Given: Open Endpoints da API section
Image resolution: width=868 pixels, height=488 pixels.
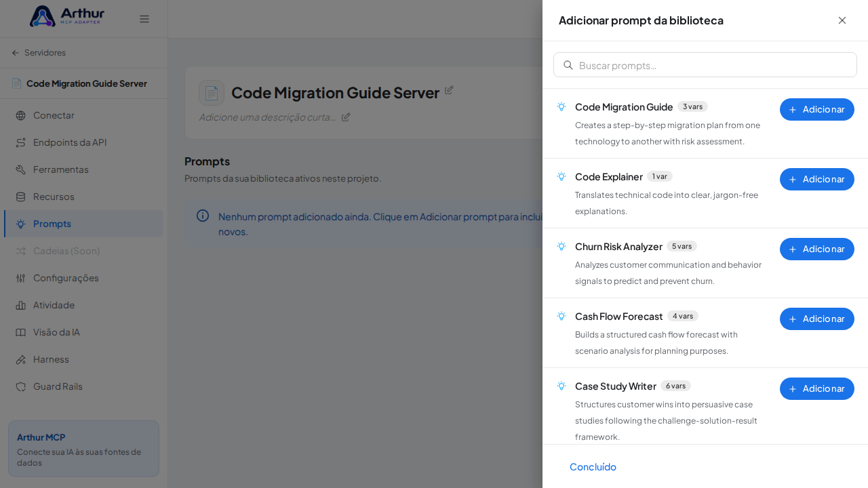Looking at the screenshot, I should (x=83, y=142).
